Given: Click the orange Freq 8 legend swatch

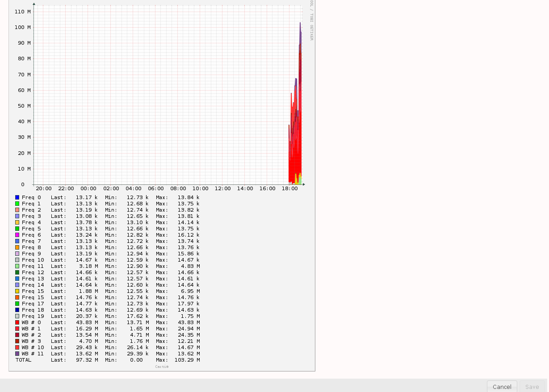Looking at the screenshot, I should coord(17,247).
